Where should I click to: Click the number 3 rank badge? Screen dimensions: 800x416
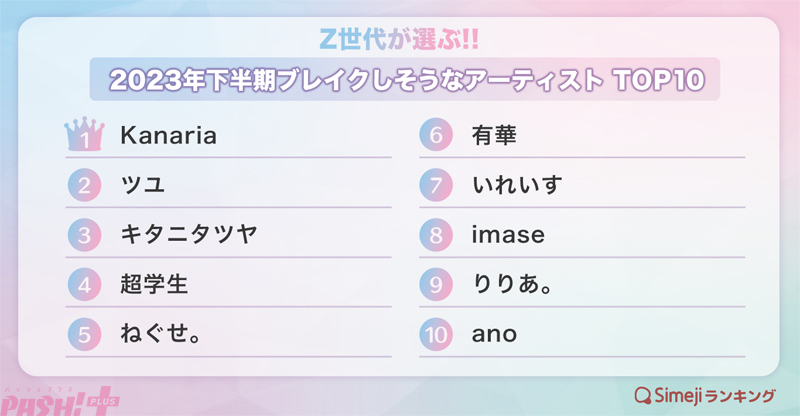(x=86, y=235)
